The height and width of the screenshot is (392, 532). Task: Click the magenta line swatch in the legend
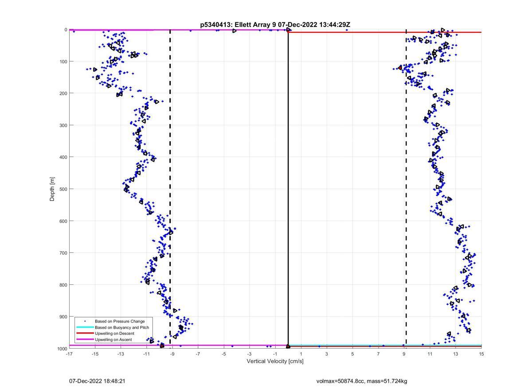point(85,340)
